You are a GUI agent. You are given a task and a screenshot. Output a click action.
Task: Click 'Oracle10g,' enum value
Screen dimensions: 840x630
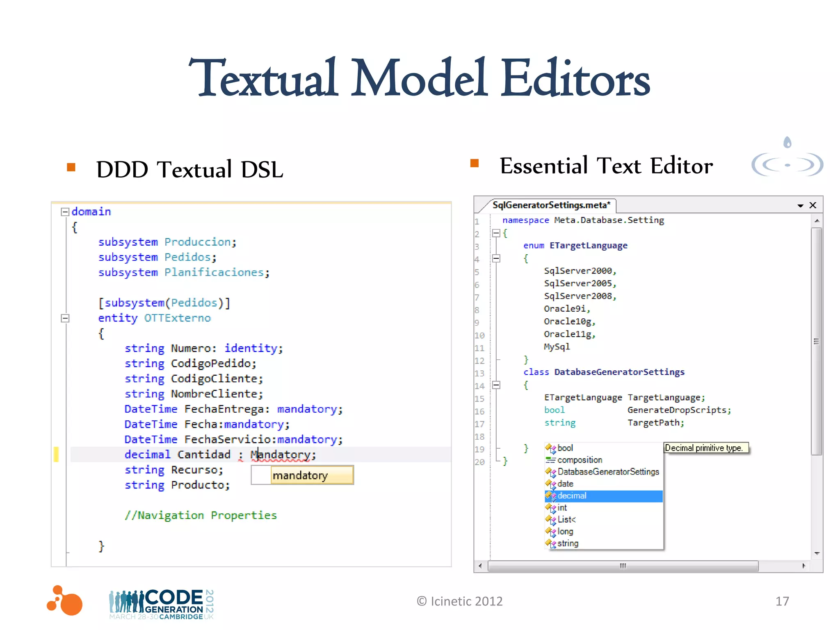pyautogui.click(x=570, y=322)
